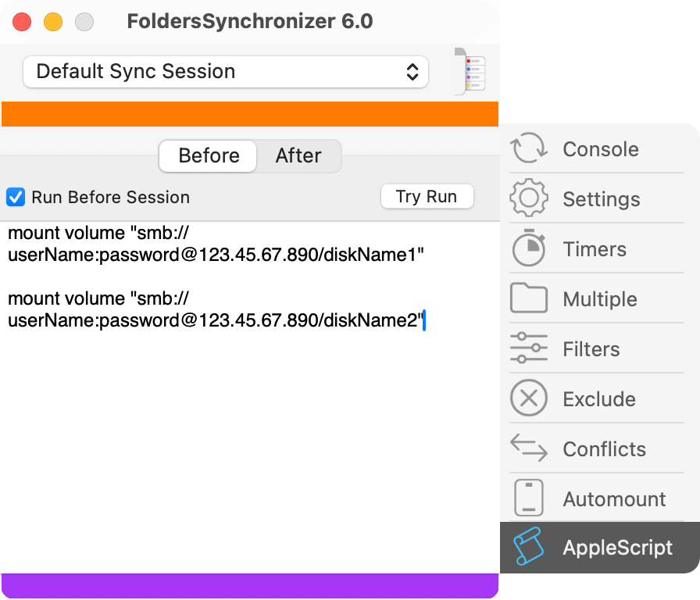The width and height of the screenshot is (700, 600).
Task: Open the Console panel icon
Action: click(529, 148)
